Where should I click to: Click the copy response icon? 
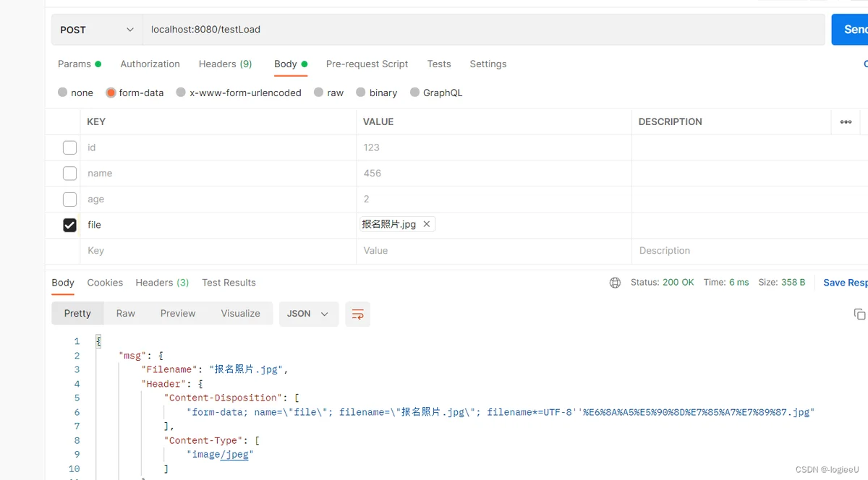(859, 314)
